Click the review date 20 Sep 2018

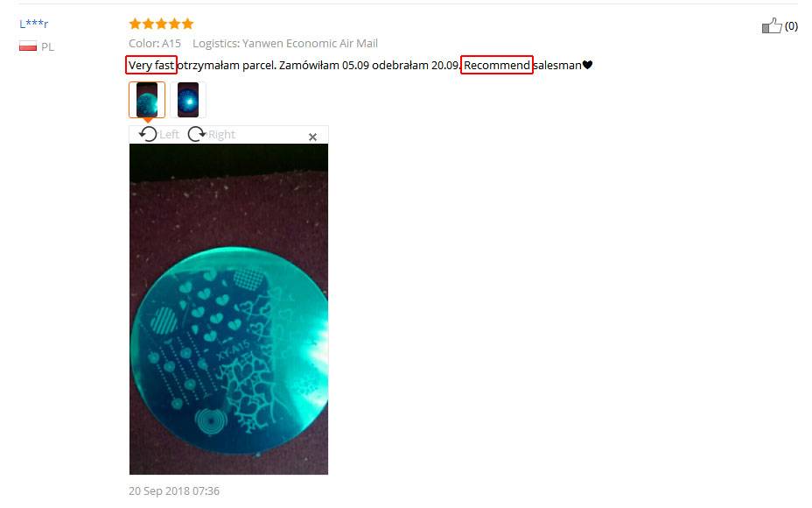pyautogui.click(x=174, y=490)
